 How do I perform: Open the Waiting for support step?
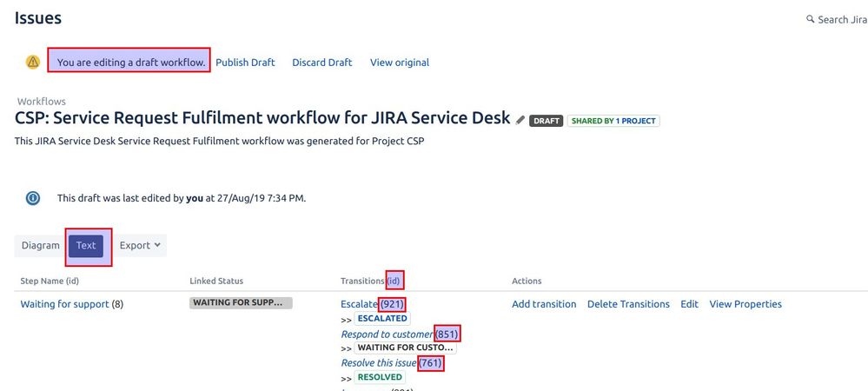click(x=65, y=304)
